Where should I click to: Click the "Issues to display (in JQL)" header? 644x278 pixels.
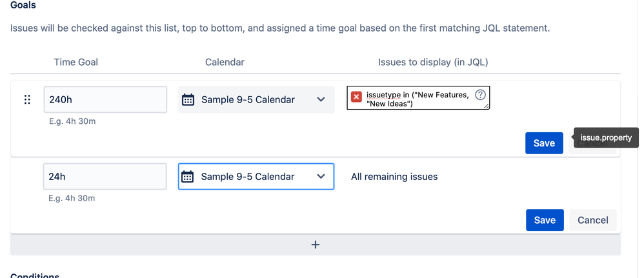433,62
